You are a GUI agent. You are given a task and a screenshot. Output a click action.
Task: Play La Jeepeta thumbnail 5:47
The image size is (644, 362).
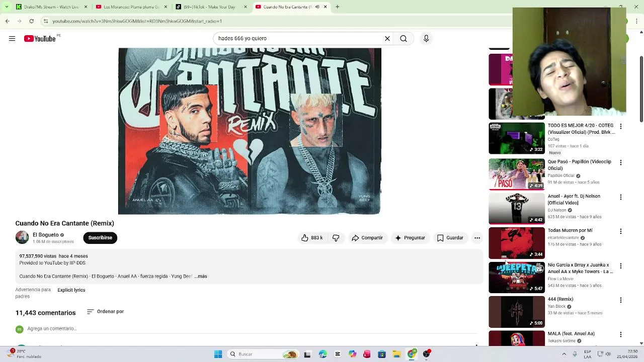pos(517,277)
